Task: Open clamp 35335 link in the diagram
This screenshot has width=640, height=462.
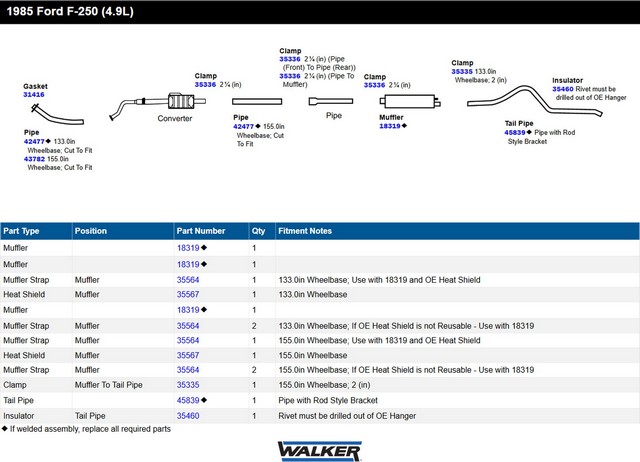Action: 462,72
